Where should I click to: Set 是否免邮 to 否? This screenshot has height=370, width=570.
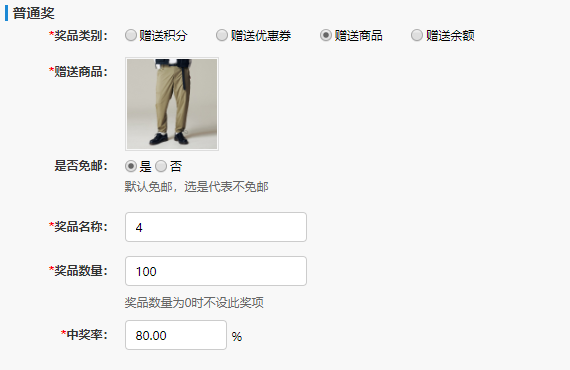click(161, 166)
